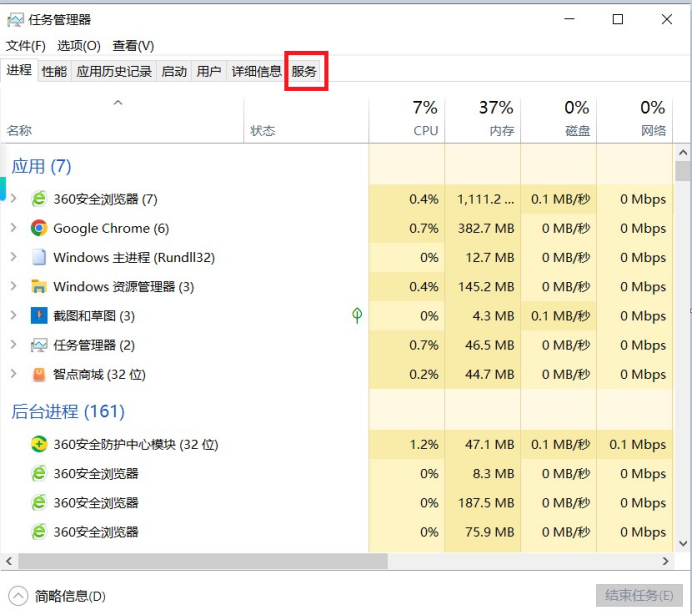Screen dimensions: 692x615
Task: Click the Google Chrome icon
Action: (39, 228)
